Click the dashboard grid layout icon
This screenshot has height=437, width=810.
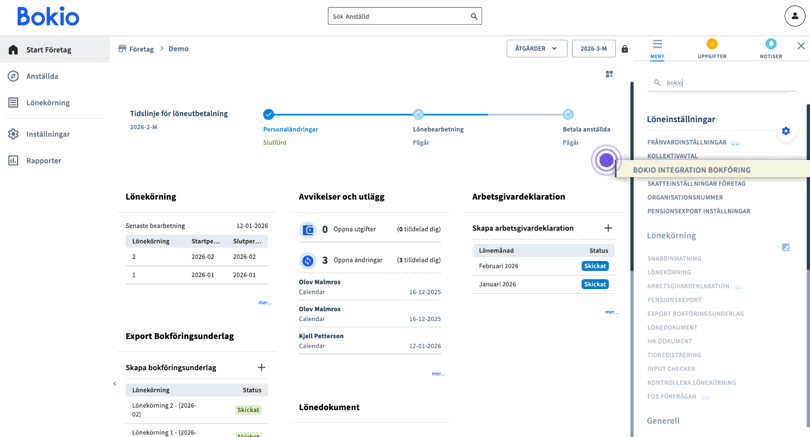[x=609, y=74]
